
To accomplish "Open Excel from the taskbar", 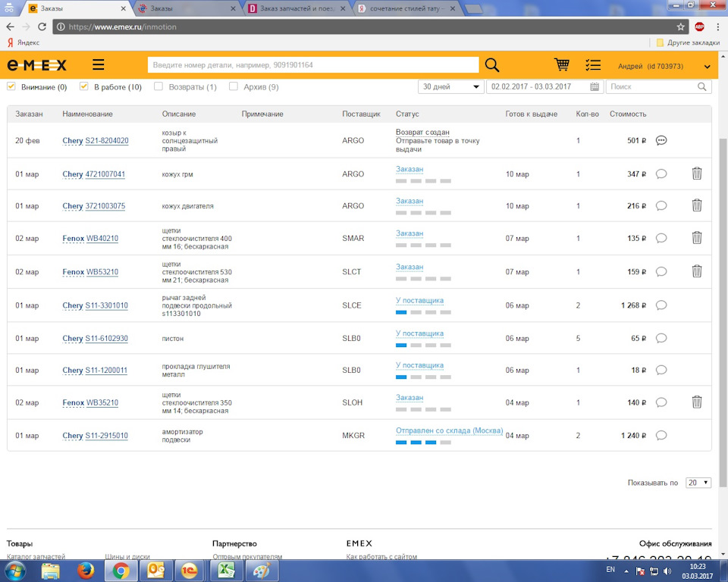I will tap(226, 571).
